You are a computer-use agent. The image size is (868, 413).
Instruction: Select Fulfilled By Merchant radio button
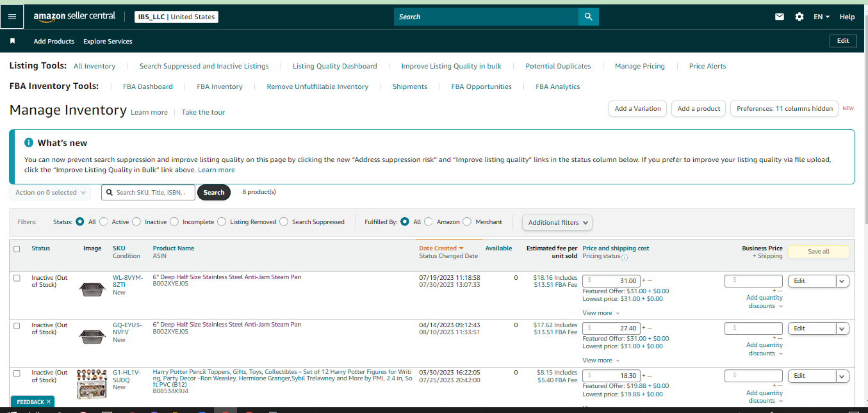tap(467, 222)
